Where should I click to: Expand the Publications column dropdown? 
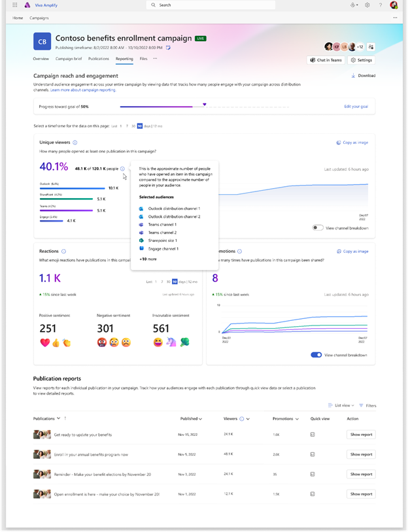tap(59, 418)
